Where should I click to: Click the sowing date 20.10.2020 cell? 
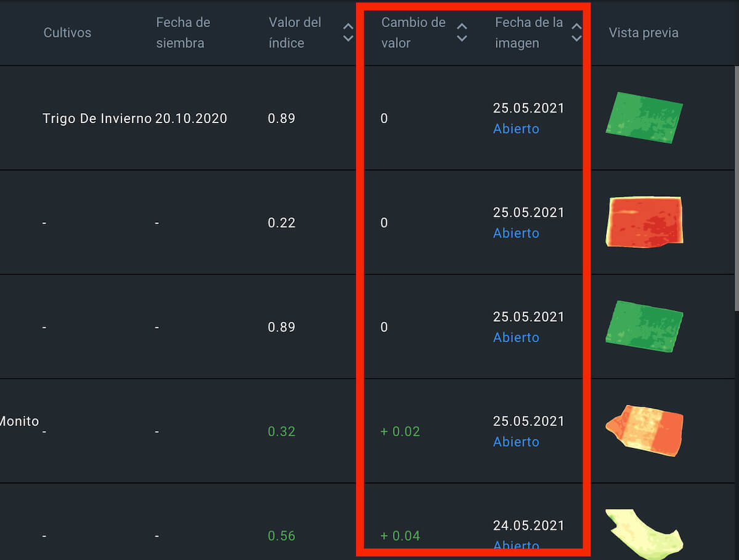click(x=191, y=118)
